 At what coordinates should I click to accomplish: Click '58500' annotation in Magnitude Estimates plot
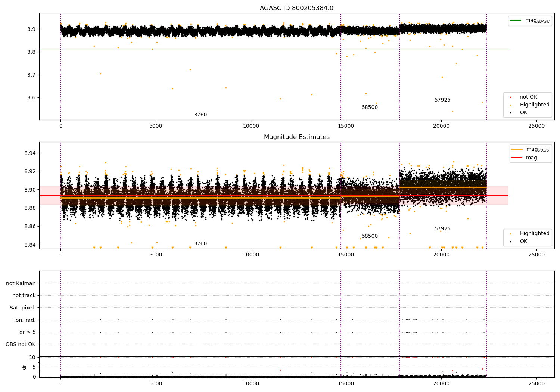(x=370, y=236)
